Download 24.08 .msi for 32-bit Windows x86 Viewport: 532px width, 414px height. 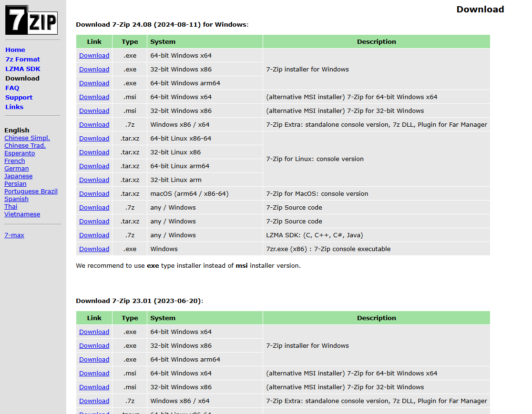[94, 111]
